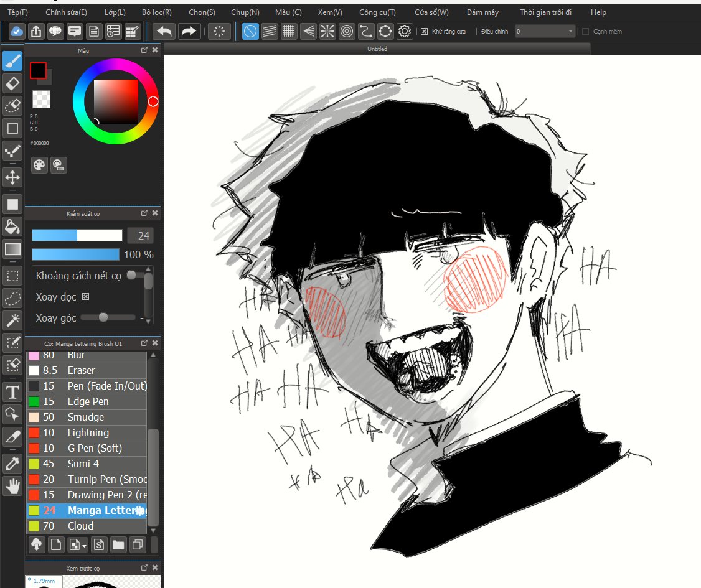Enable curve snap guide

(x=365, y=31)
